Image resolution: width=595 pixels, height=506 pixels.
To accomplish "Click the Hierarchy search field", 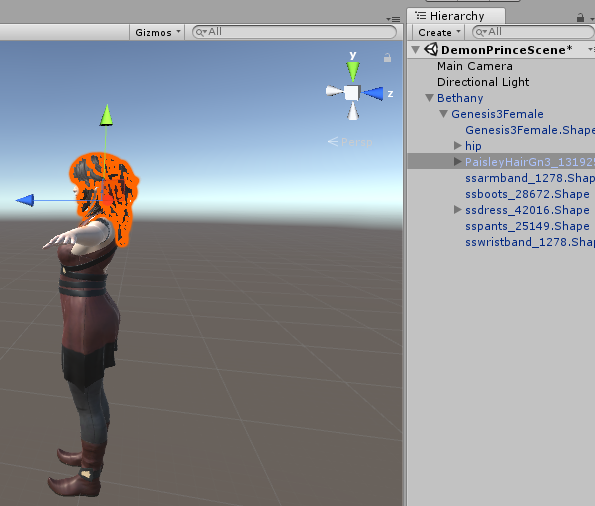I will click(533, 32).
